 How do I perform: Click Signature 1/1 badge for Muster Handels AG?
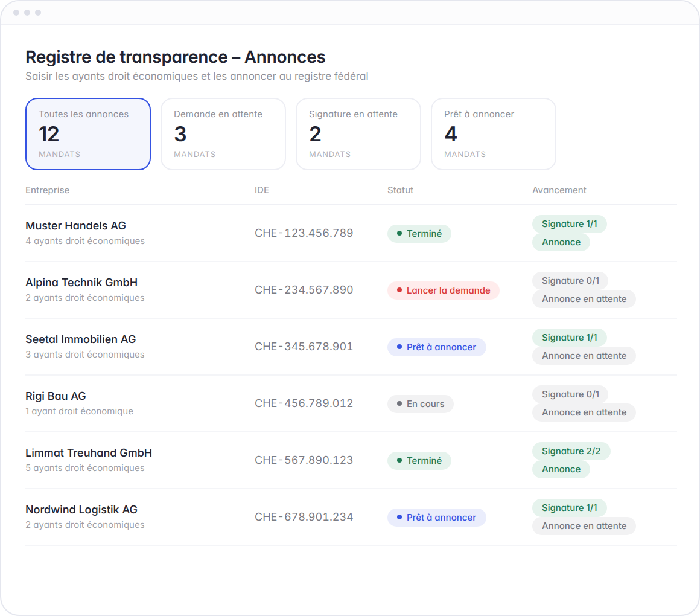point(570,224)
